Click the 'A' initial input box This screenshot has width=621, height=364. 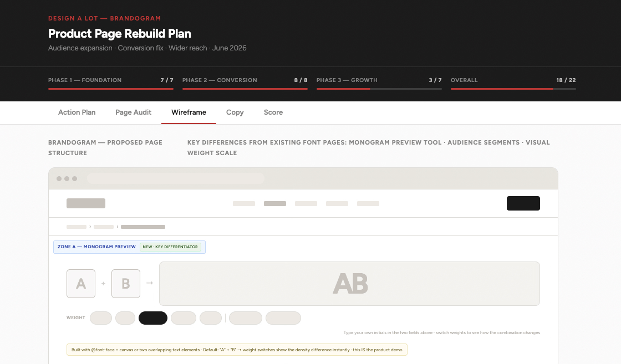pyautogui.click(x=81, y=284)
